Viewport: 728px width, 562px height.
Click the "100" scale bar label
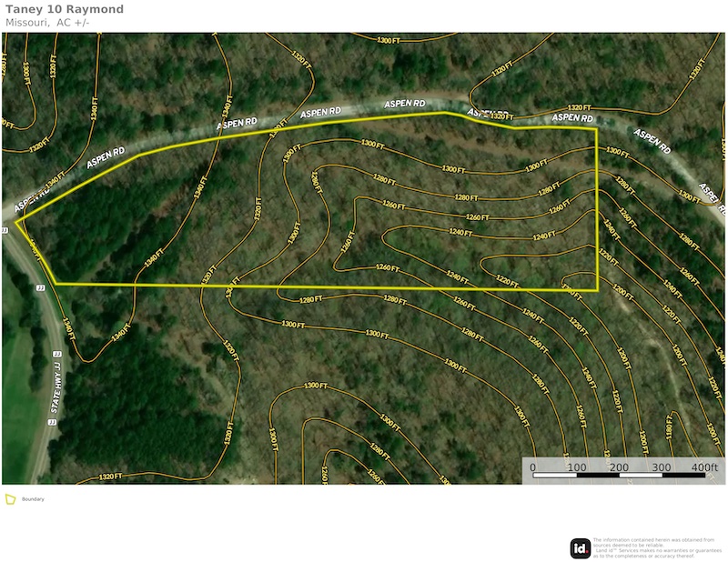pos(576,467)
